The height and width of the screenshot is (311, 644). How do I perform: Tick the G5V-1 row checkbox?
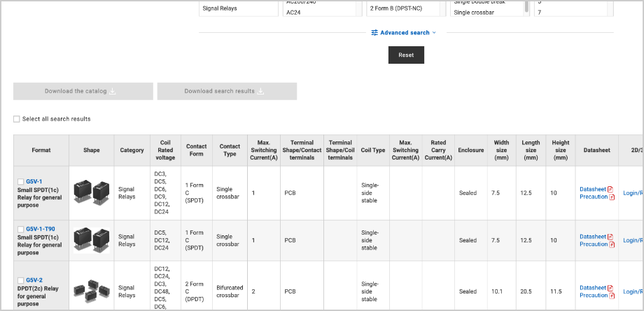tap(20, 182)
